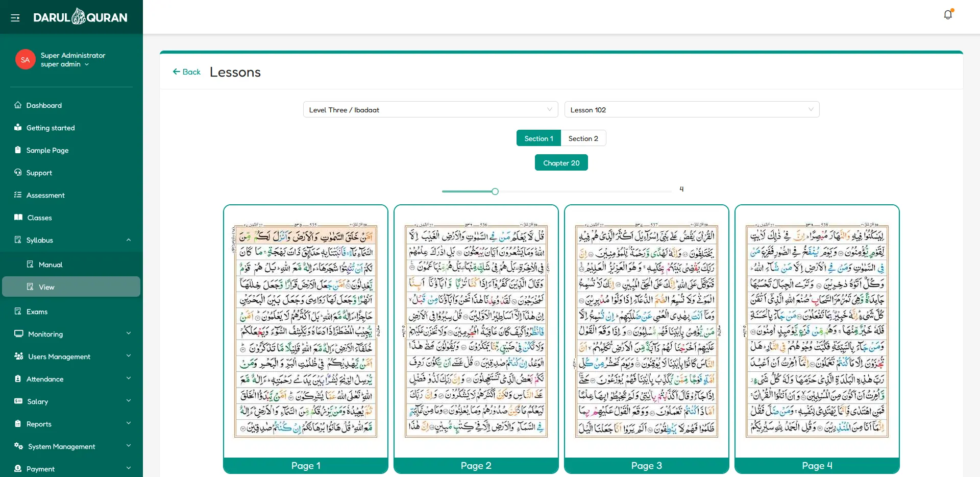
Task: Click the Back link
Action: (186, 71)
